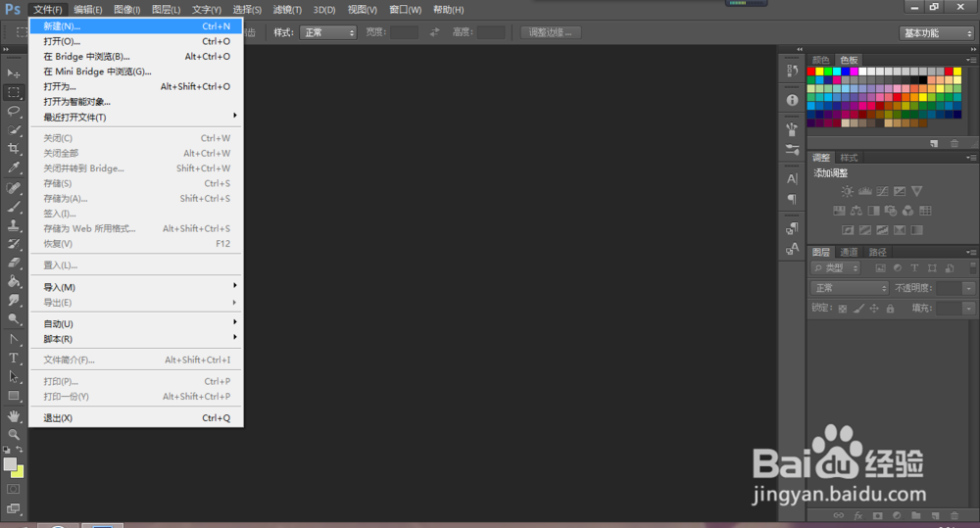Select the Paint Bucket tool
Image resolution: width=980 pixels, height=528 pixels.
coord(13,282)
